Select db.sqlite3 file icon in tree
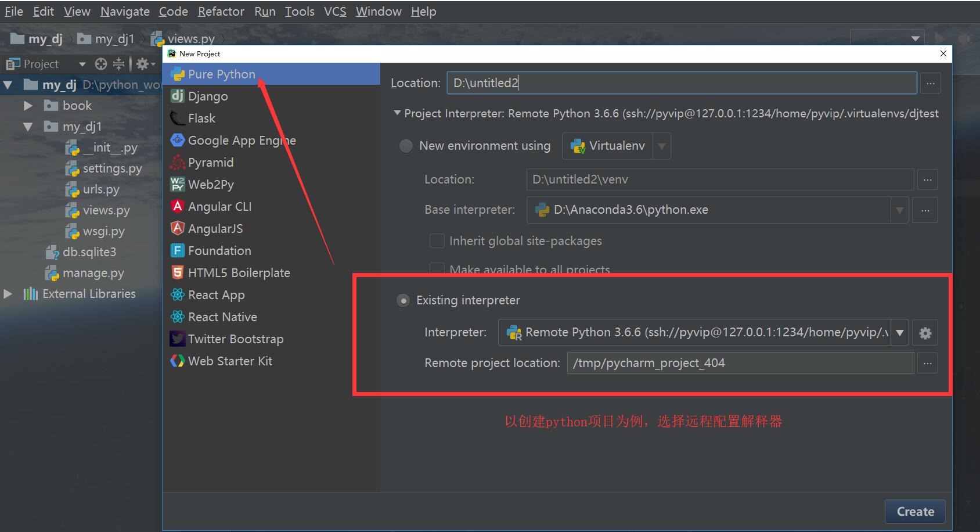Viewport: 980px width, 532px height. (x=52, y=252)
